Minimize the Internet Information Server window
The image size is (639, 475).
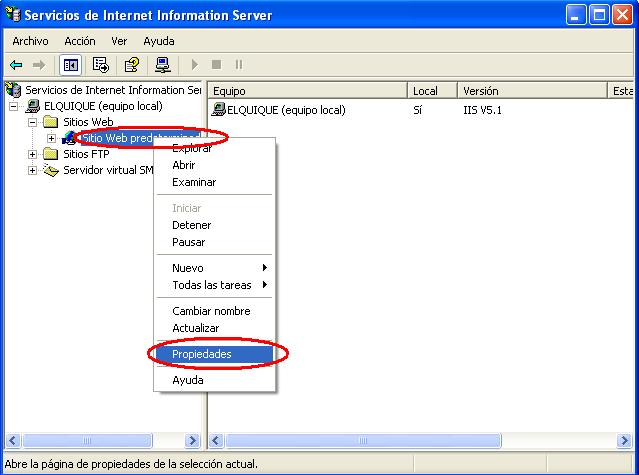(x=575, y=15)
